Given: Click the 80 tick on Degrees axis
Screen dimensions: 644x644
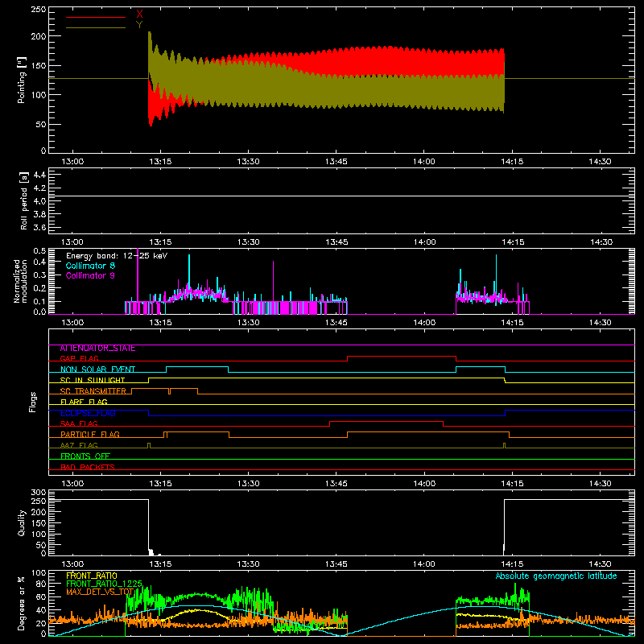Looking at the screenshot, I should tap(41, 584).
